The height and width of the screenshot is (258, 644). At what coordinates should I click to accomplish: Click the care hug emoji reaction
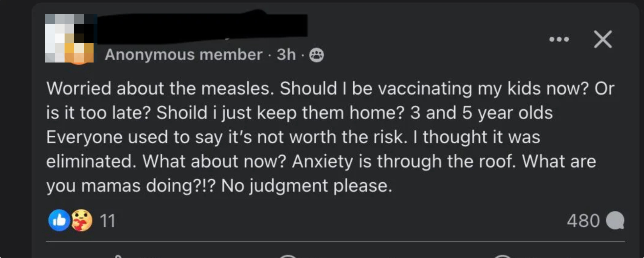pyautogui.click(x=82, y=220)
